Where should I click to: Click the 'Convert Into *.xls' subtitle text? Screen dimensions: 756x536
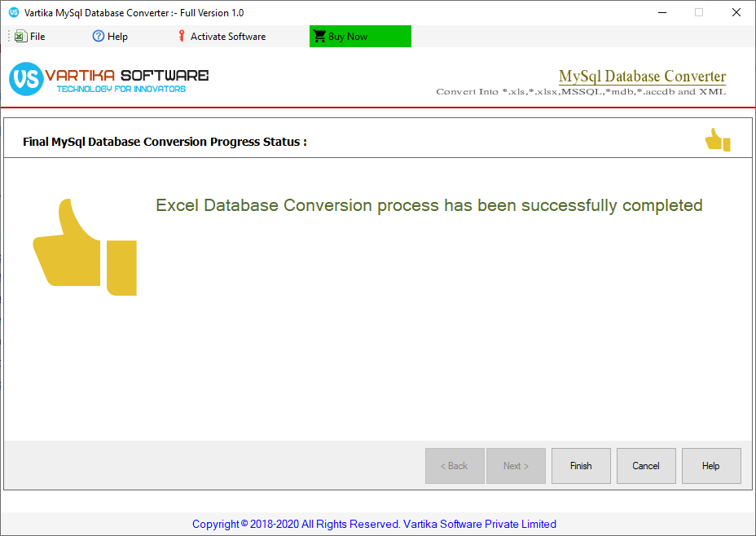581,91
